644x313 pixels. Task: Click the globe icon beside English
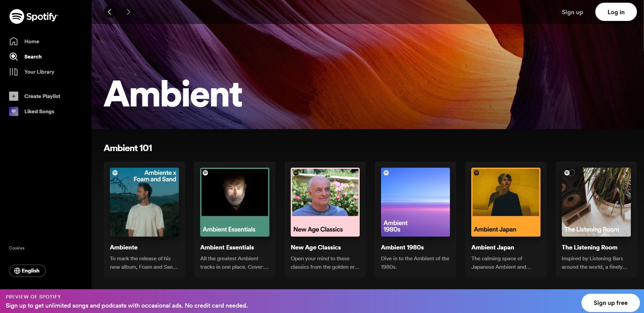(17, 271)
